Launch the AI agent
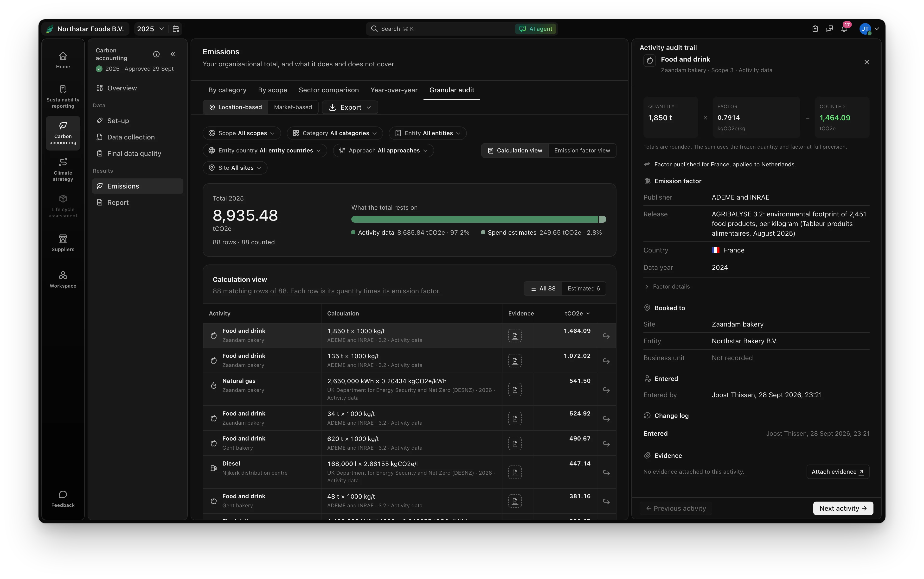924x579 pixels. point(535,29)
